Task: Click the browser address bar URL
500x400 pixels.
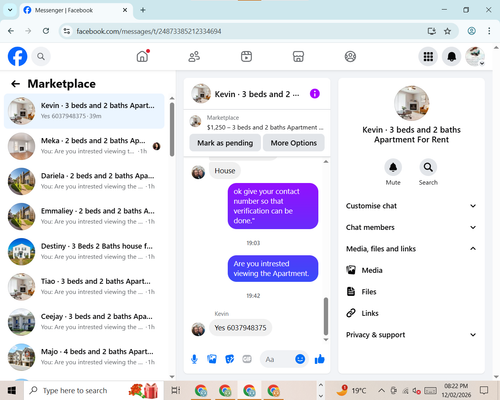Action: tap(149, 31)
